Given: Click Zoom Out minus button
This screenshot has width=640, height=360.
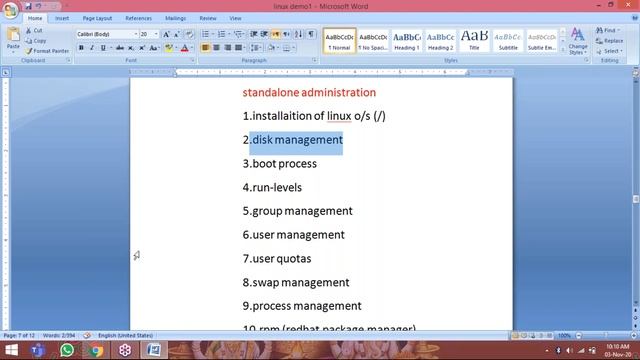Looking at the screenshot, I should (578, 336).
